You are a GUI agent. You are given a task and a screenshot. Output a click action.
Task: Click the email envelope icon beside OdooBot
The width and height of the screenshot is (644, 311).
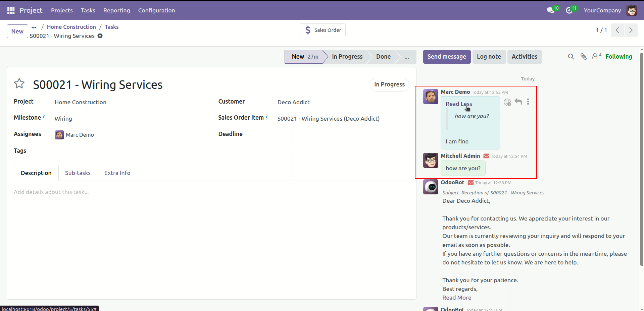[x=470, y=183]
